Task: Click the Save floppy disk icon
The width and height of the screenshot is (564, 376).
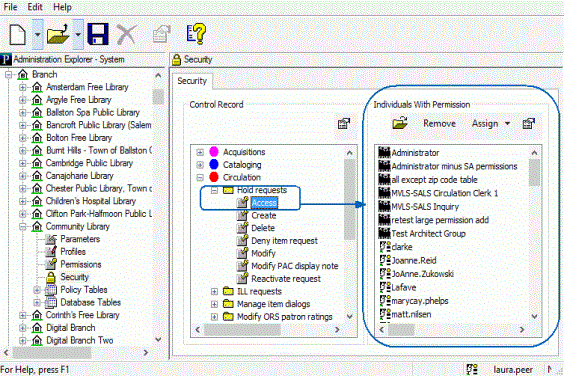Action: [x=98, y=35]
